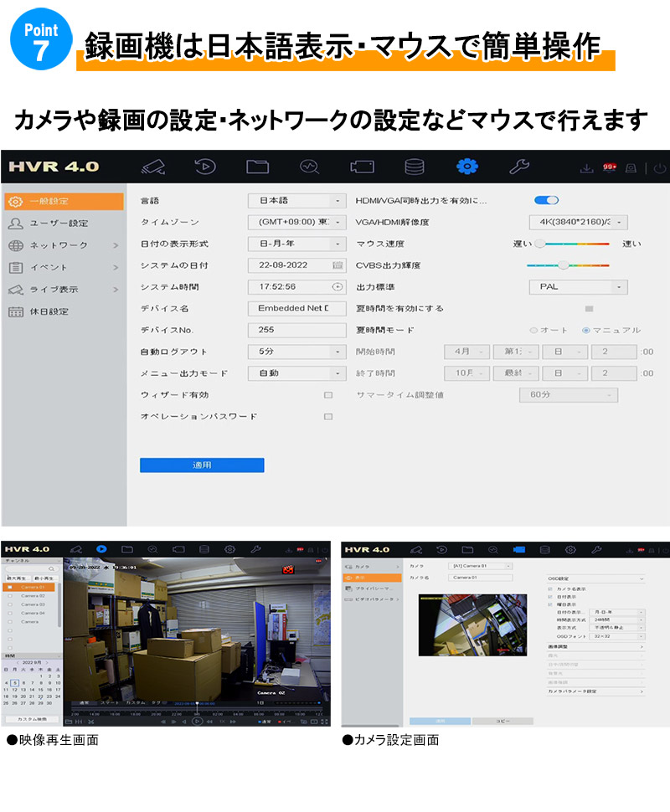This screenshot has height=812, width=670.
Task: Select the オート radio button for 夏時間モード
Action: pos(534,329)
